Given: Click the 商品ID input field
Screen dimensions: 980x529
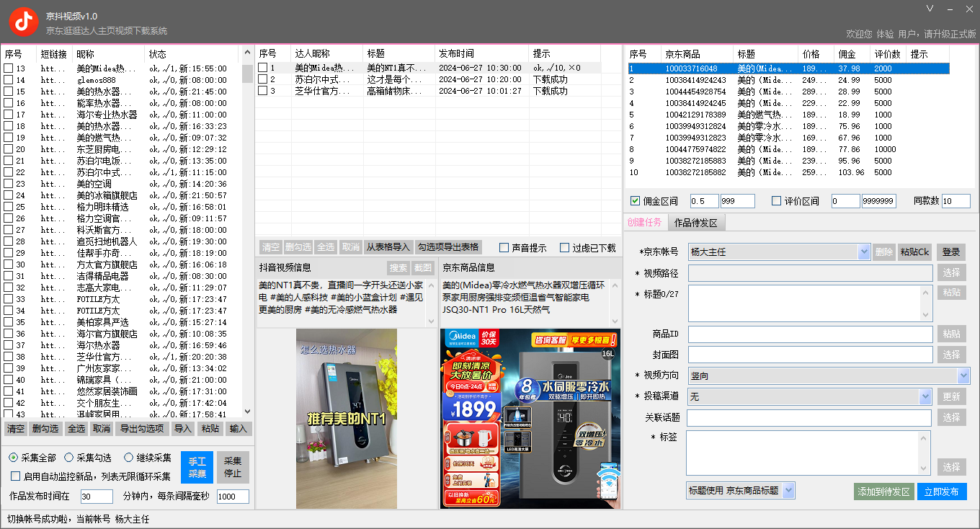Looking at the screenshot, I should [810, 334].
